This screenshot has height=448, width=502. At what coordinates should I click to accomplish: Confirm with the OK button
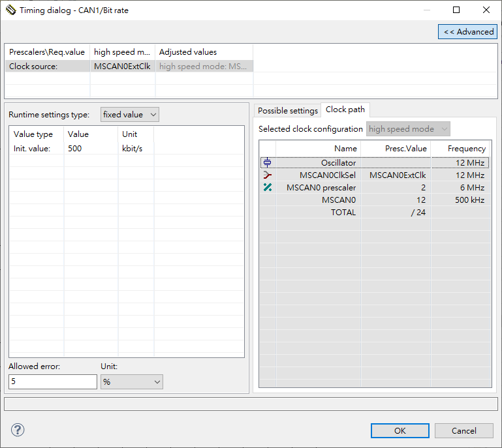click(400, 431)
